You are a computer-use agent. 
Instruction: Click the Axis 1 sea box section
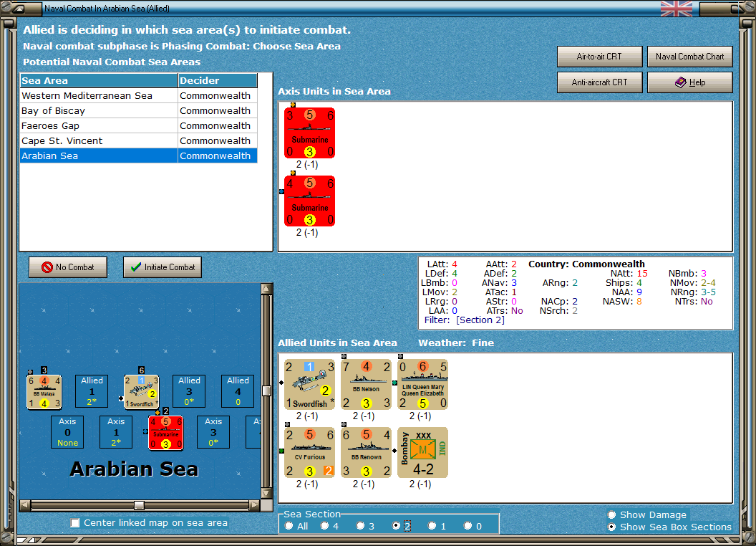coord(116,432)
